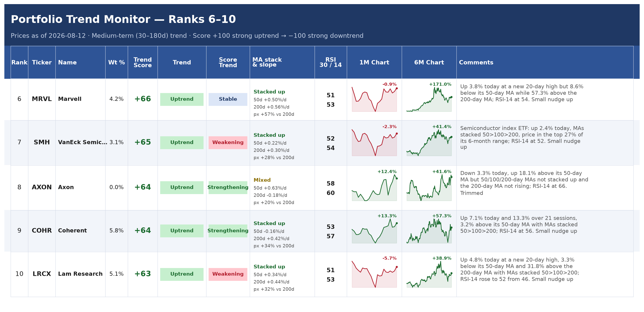Screen dimensions: 644x312
Task: Click the SMH ticker symbol
Action: tap(42, 142)
